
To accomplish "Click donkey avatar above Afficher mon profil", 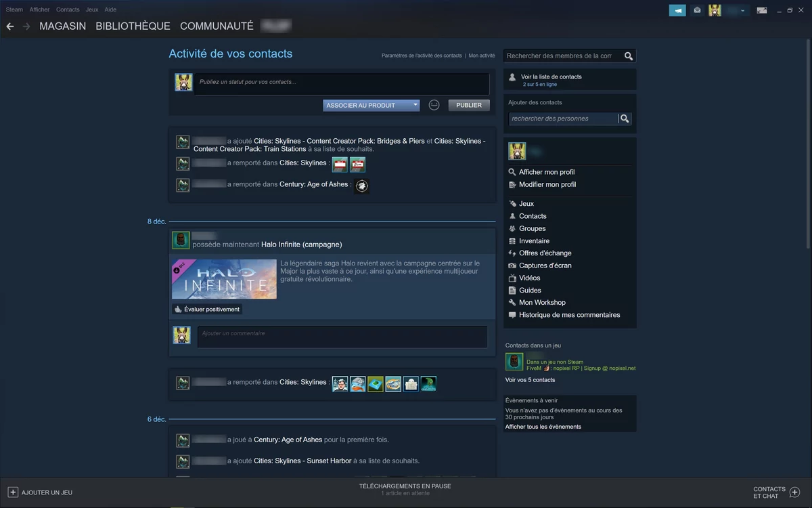I will point(517,151).
